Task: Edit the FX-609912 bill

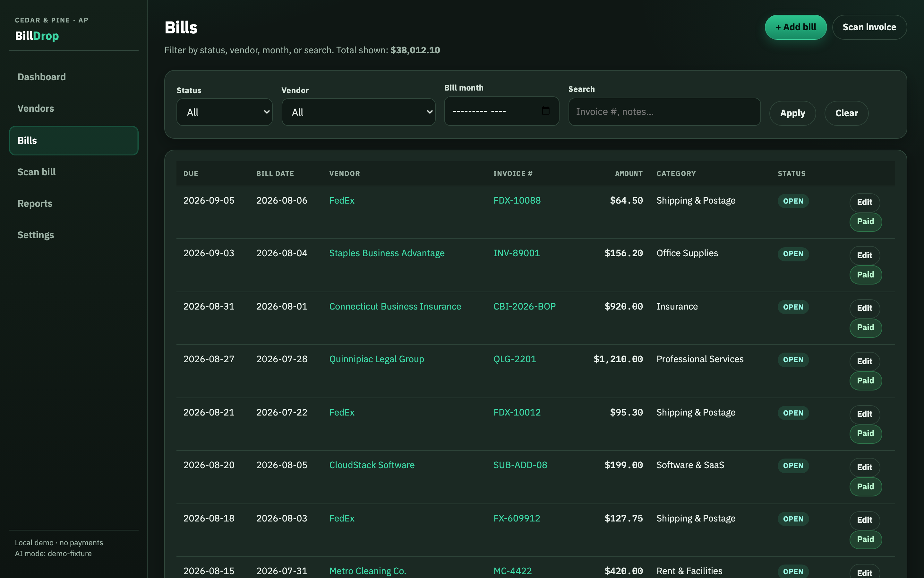Action: [x=864, y=520]
